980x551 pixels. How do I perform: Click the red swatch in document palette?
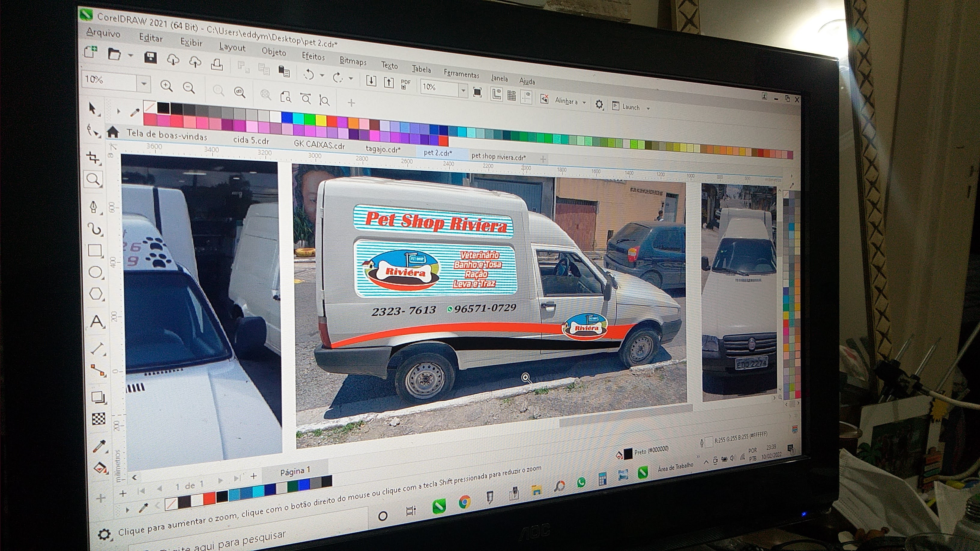pos(209,498)
